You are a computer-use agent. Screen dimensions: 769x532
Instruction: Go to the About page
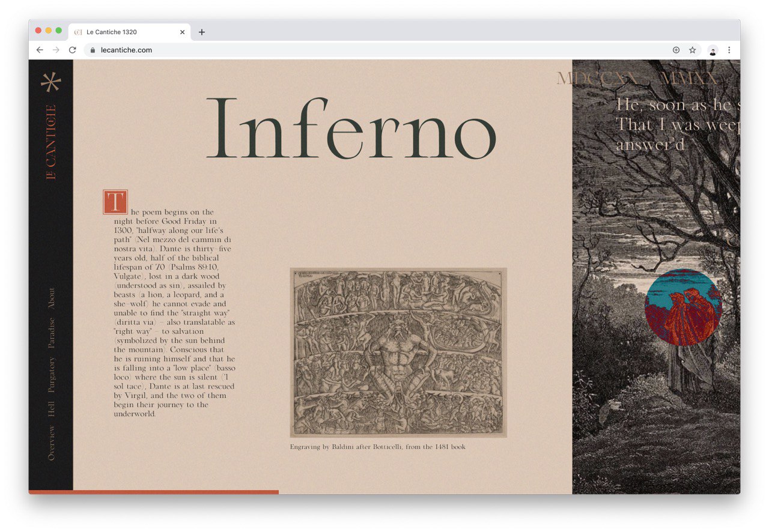(x=51, y=298)
